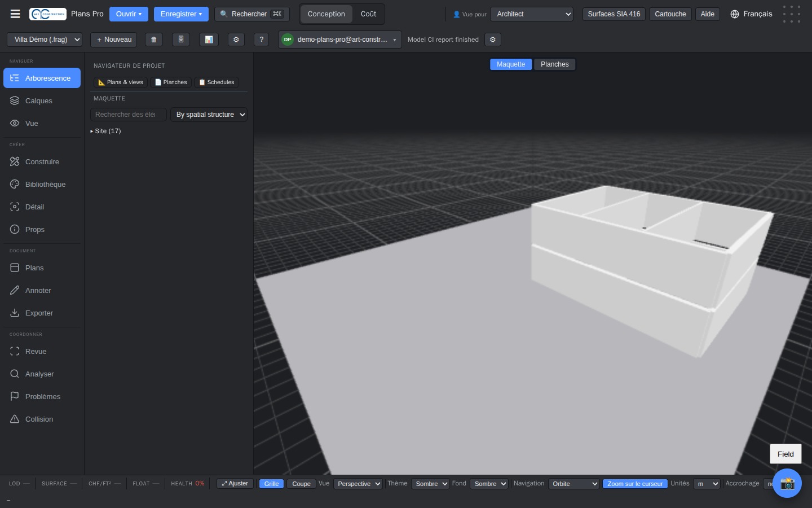Click the trash delete icon in toolbar

pos(153,40)
